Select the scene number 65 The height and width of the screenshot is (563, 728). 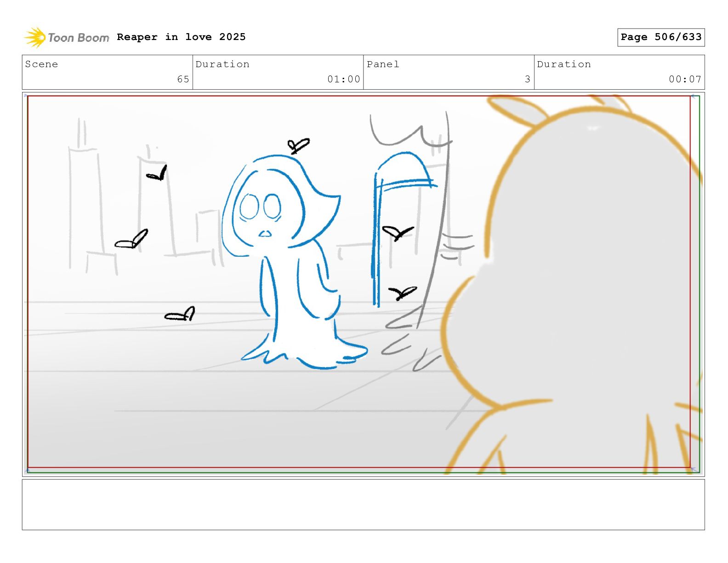183,79
